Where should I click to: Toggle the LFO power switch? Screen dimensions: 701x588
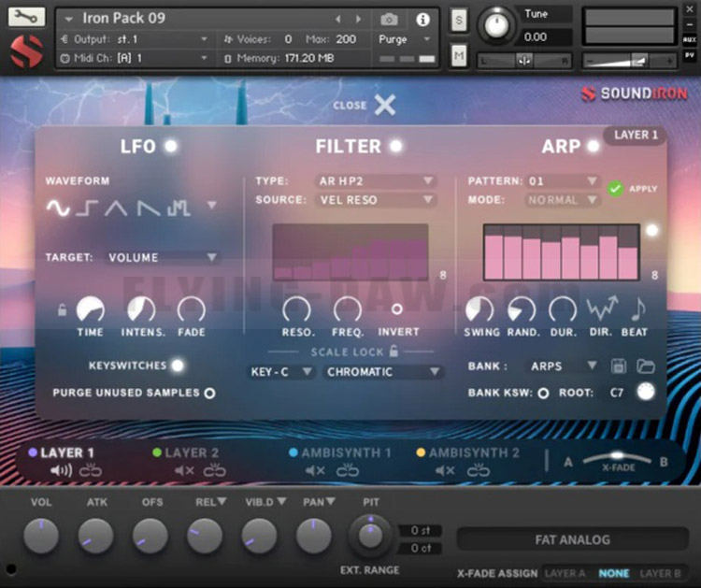[171, 147]
